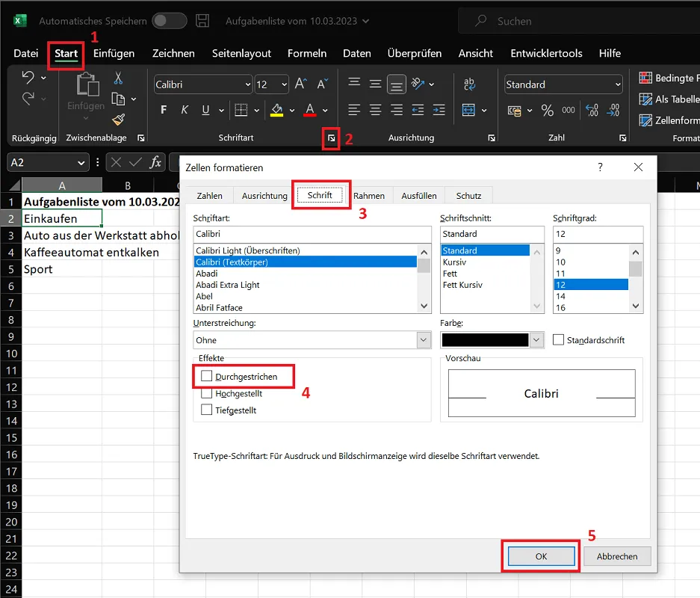Click the OK button
Image resolution: width=700 pixels, height=598 pixels.
(x=540, y=556)
